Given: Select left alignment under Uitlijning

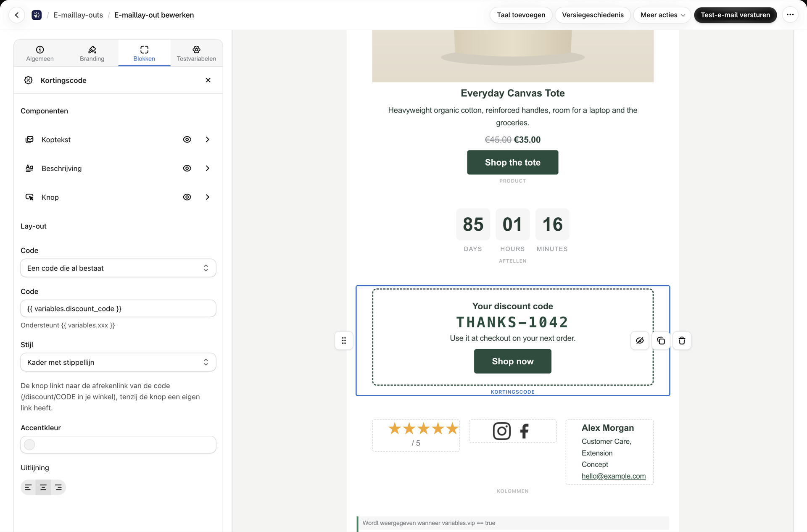Looking at the screenshot, I should pos(28,487).
